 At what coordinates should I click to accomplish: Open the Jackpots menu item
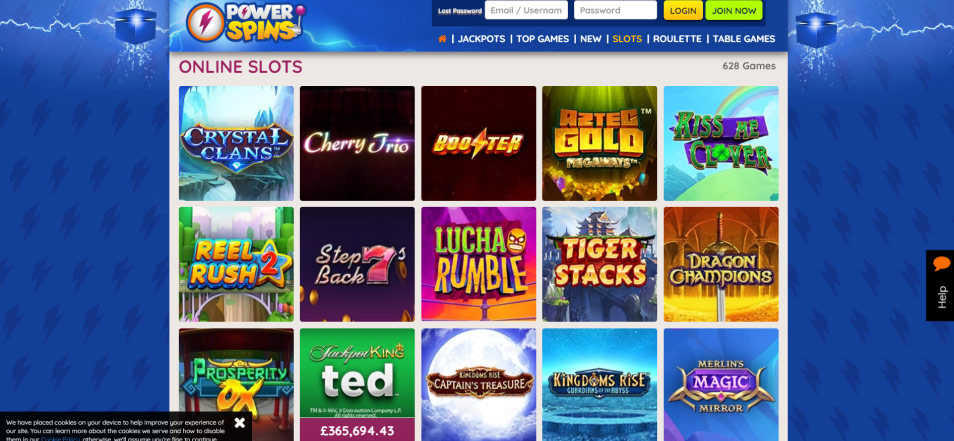pos(481,39)
